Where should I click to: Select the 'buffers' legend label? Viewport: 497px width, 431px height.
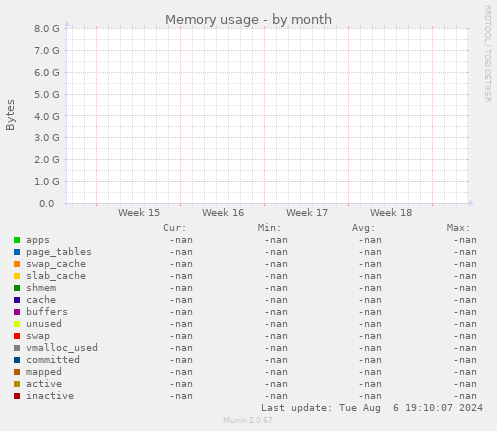click(47, 312)
